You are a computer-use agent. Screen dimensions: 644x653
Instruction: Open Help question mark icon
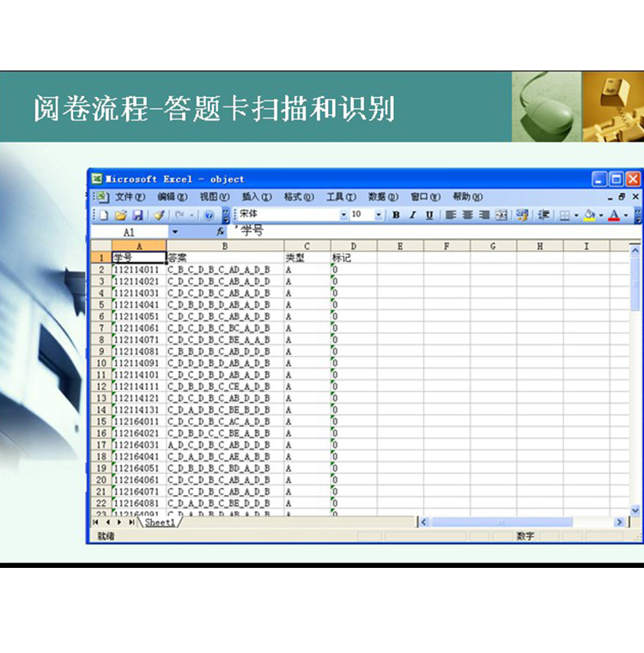(209, 215)
